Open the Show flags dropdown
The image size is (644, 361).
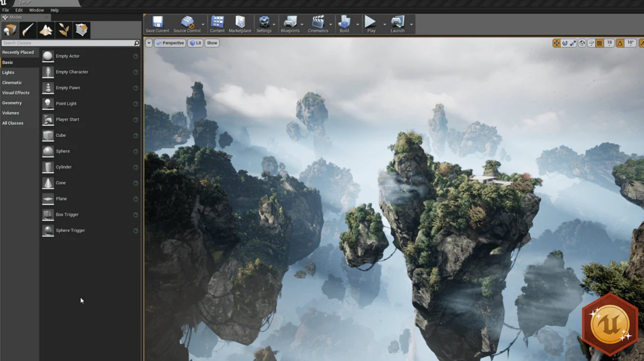click(212, 43)
